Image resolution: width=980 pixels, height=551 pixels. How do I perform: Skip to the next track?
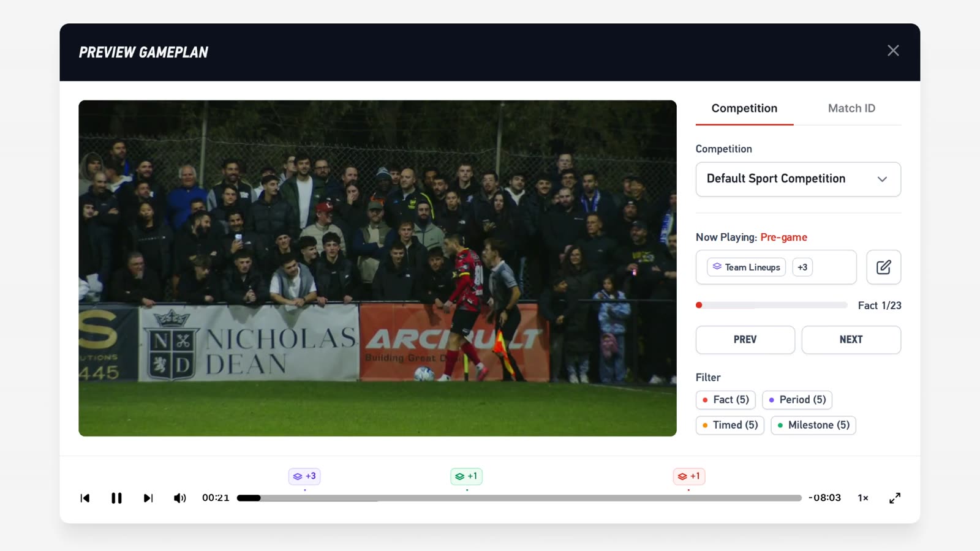(x=148, y=498)
